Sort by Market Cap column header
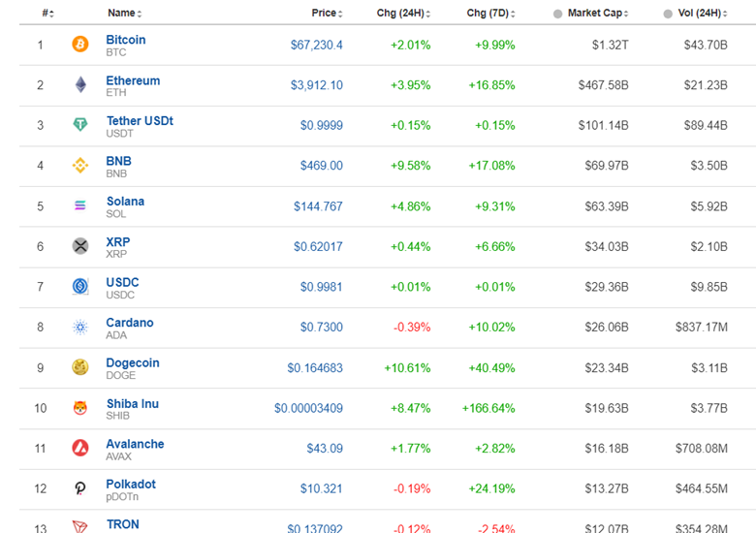Screen dimensions: 756x533 pyautogui.click(x=598, y=13)
